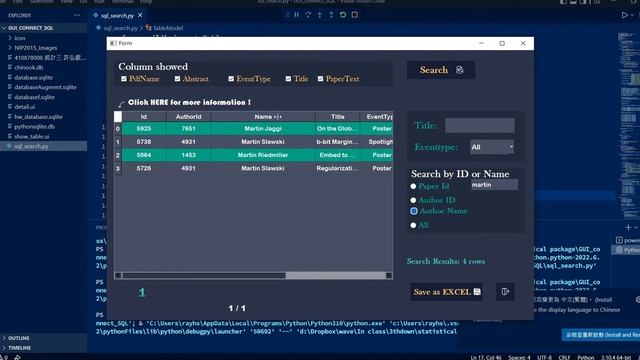Click the horizontal scrollbar right arrow
Viewport: 640px width, 360px height.
(x=389, y=276)
